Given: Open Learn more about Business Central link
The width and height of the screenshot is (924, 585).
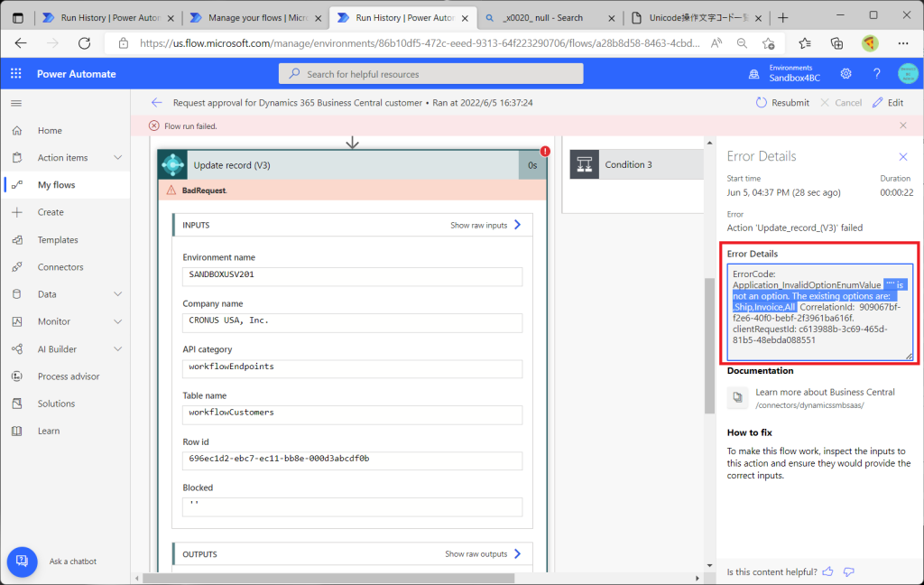Looking at the screenshot, I should pos(825,392).
